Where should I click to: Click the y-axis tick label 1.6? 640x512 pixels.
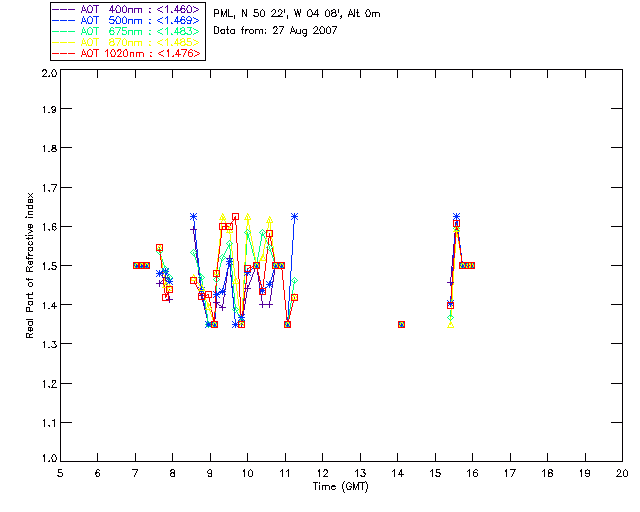[x=49, y=227]
